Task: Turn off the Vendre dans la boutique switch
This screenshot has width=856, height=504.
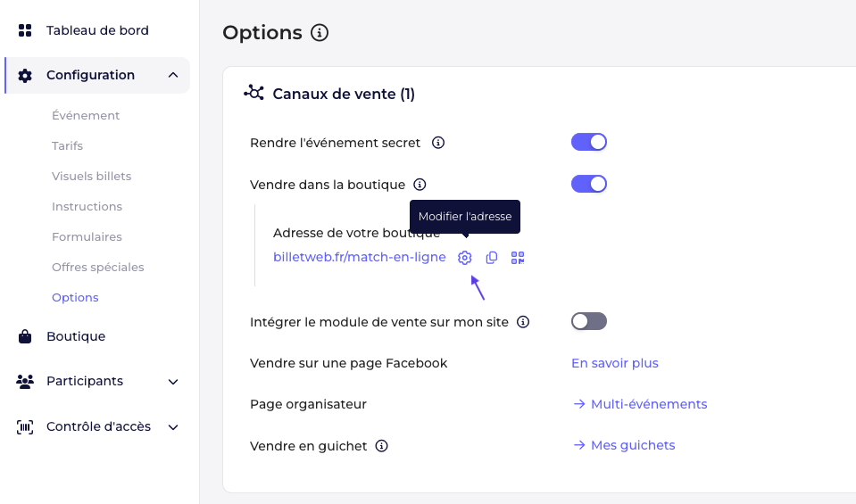Action: [589, 184]
